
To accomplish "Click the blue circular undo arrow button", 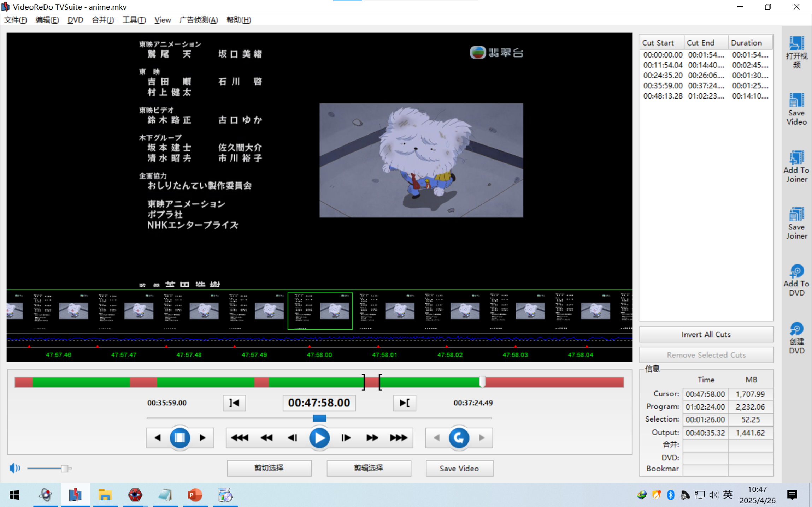I will point(459,438).
